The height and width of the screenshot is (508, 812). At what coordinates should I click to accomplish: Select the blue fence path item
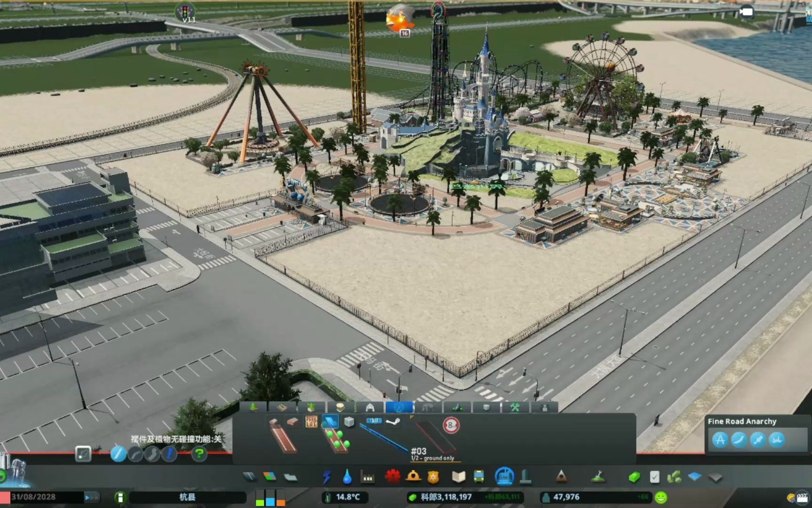384,439
